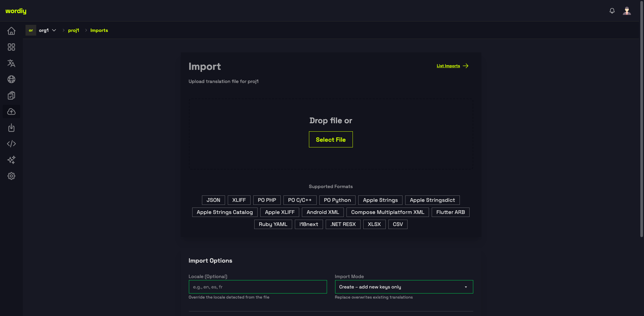Open the code brackets developer icon
The width and height of the screenshot is (644, 316).
pos(11,144)
